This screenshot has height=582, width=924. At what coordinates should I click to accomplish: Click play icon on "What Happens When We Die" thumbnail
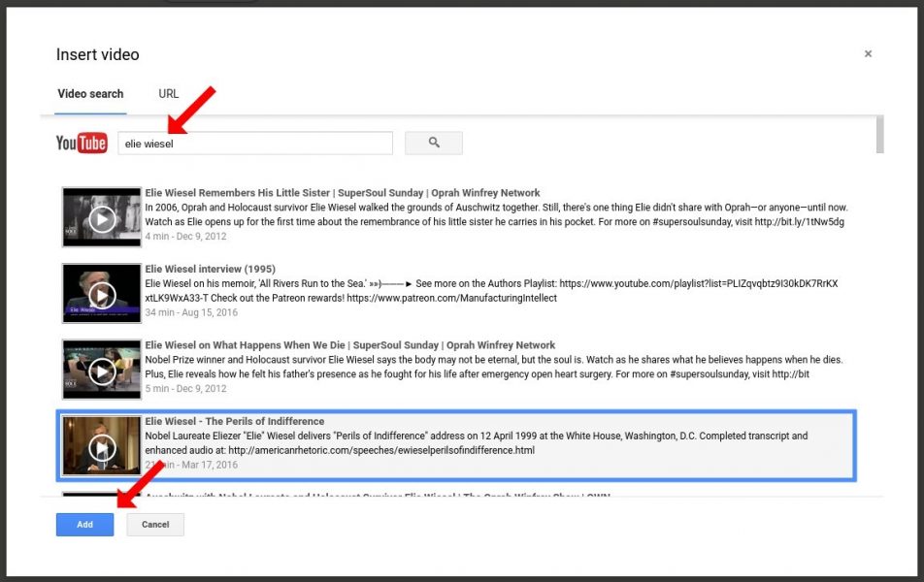pyautogui.click(x=101, y=369)
